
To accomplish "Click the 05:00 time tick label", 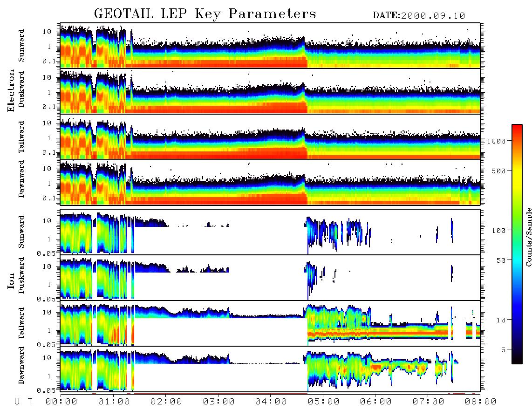I will click(x=323, y=402).
